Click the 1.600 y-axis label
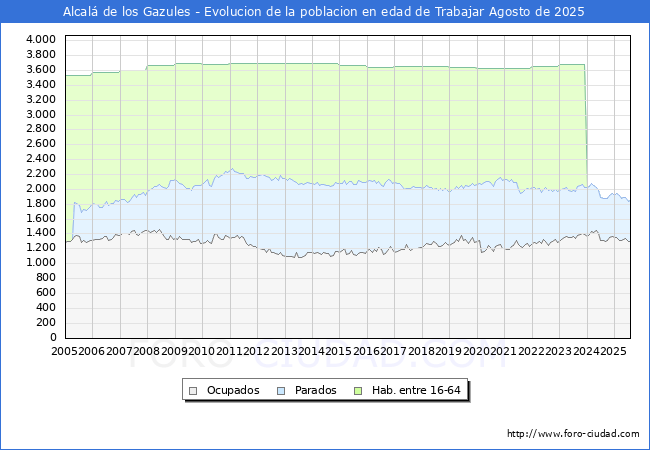 point(41,218)
